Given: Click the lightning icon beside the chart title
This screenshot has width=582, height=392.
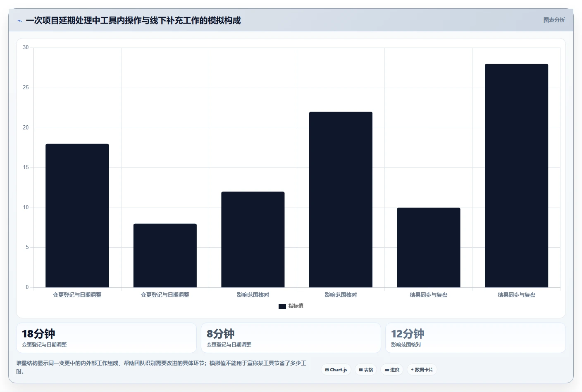Looking at the screenshot, I should (19, 21).
